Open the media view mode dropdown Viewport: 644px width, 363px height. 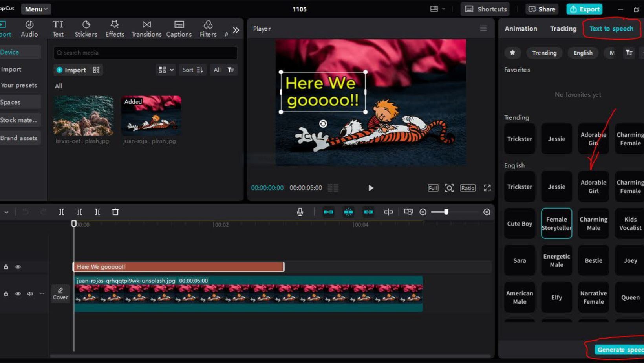[x=166, y=70]
